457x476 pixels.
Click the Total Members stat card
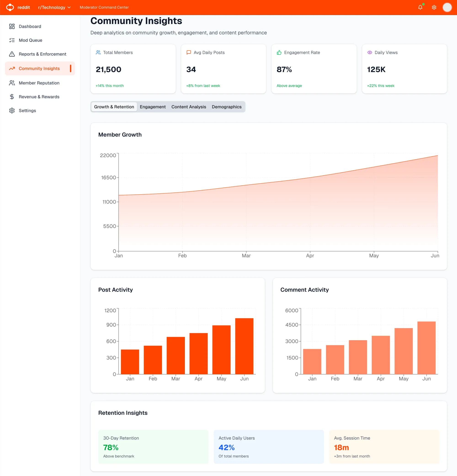[x=133, y=69]
